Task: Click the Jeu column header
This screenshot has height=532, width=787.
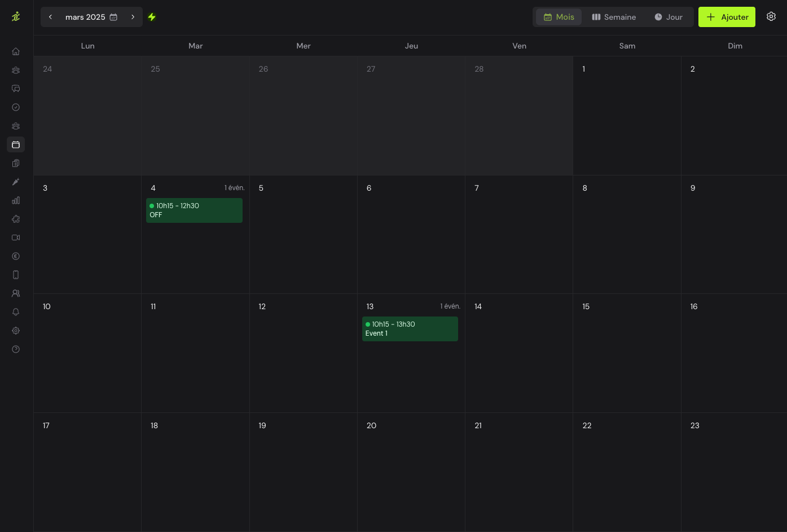Action: point(411,46)
